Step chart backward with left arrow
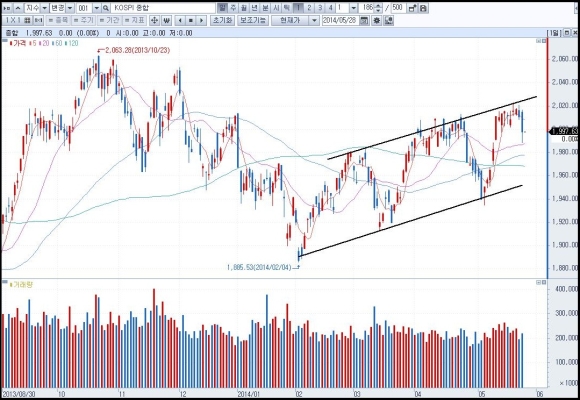 180,20
